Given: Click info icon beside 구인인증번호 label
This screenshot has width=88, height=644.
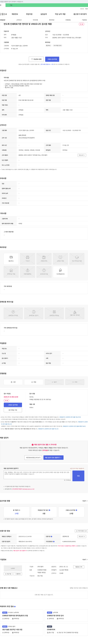Looking at the screenshot, I should 54,541.
